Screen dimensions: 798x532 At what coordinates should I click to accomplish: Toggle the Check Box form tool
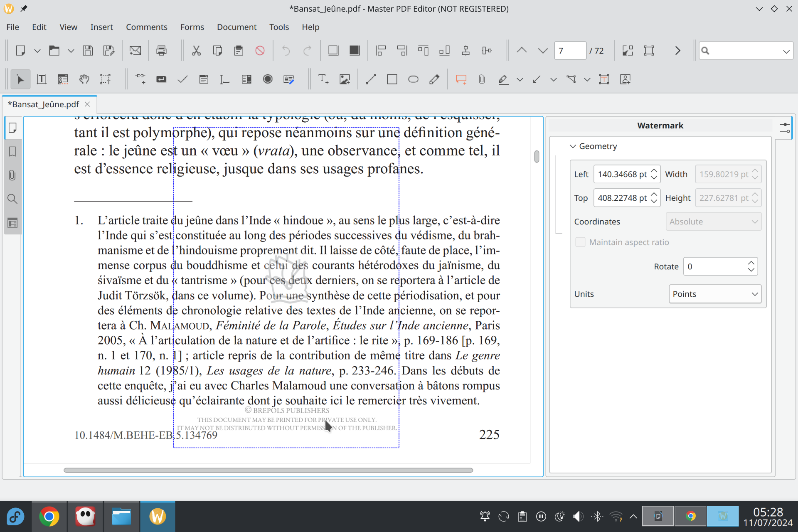coord(182,79)
